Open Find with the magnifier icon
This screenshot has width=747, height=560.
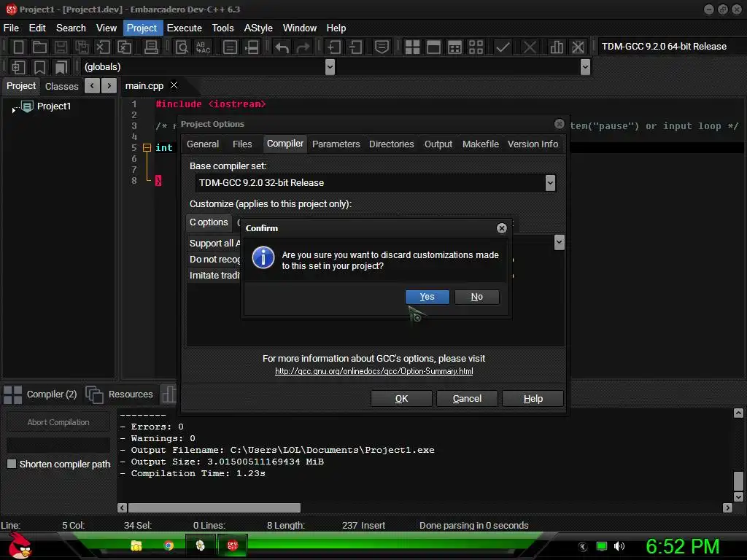(x=182, y=47)
